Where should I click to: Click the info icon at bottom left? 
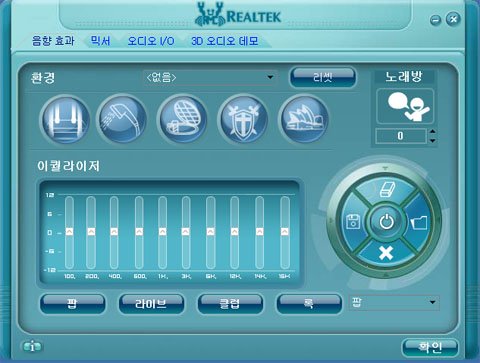(32, 347)
